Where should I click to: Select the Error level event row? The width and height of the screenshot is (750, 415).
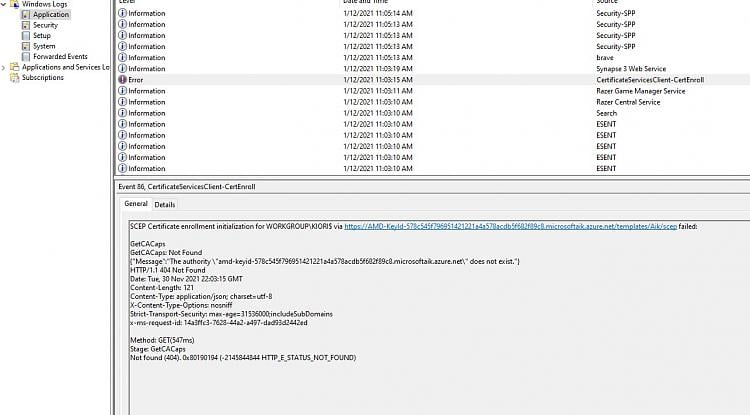coord(433,80)
